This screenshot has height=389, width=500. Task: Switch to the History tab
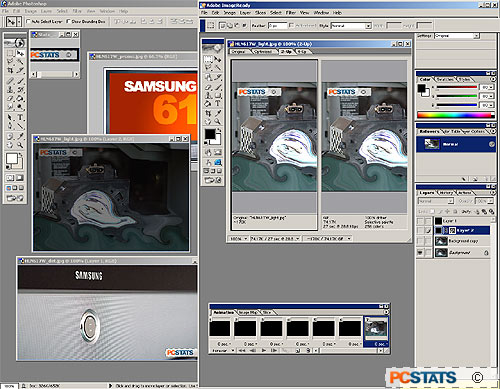(x=446, y=193)
